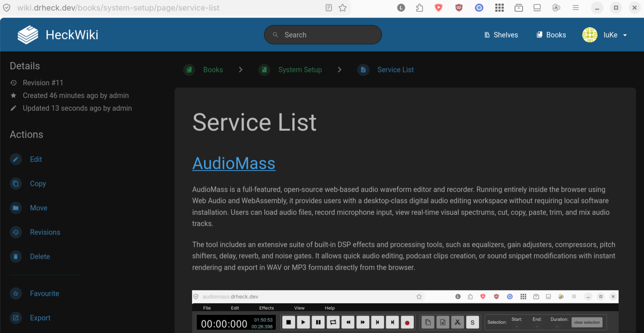Open View menu in AudioMass screenshot
This screenshot has height=333, width=644.
(299, 308)
